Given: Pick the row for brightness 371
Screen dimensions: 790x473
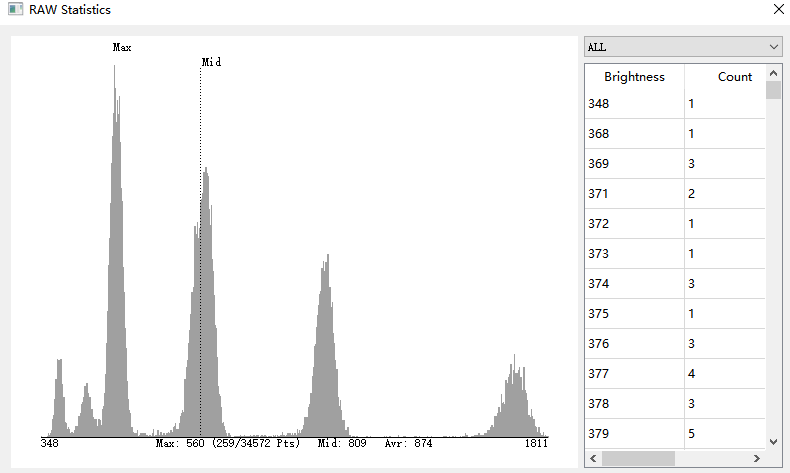Looking at the screenshot, I should (x=634, y=194).
